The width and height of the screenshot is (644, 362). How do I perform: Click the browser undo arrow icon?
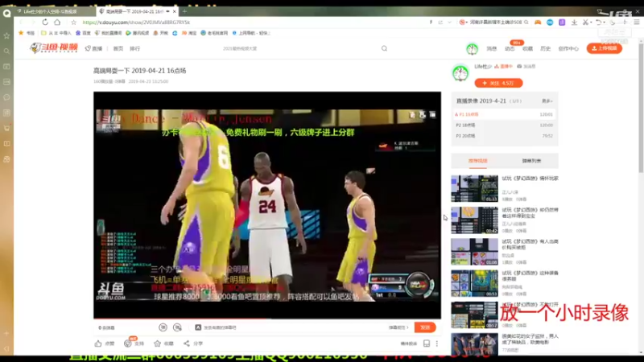[598, 23]
